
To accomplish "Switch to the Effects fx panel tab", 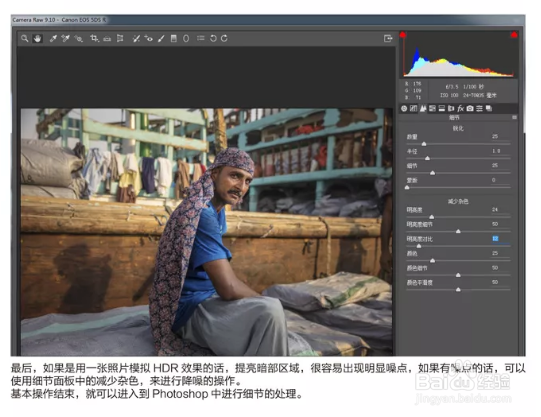I will click(460, 109).
